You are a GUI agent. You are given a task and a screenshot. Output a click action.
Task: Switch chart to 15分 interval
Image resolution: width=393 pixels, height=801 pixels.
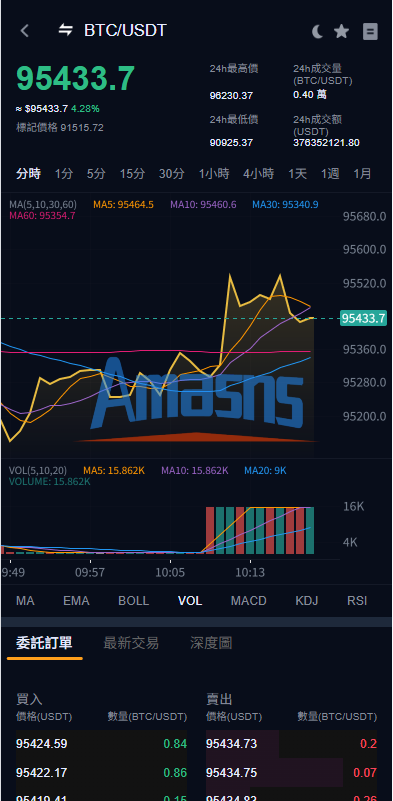[x=132, y=174]
